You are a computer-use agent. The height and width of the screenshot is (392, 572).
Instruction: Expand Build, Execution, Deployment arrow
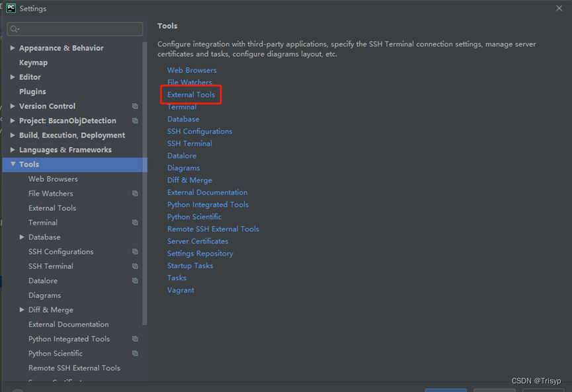(13, 136)
